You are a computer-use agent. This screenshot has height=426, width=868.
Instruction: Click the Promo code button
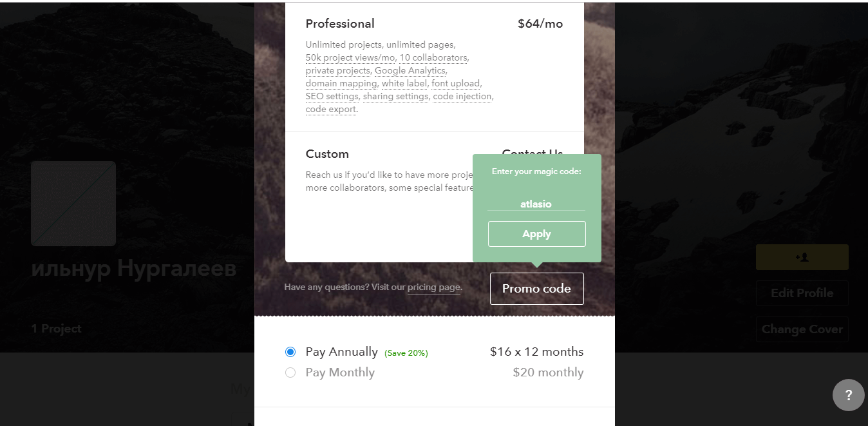pyautogui.click(x=536, y=289)
